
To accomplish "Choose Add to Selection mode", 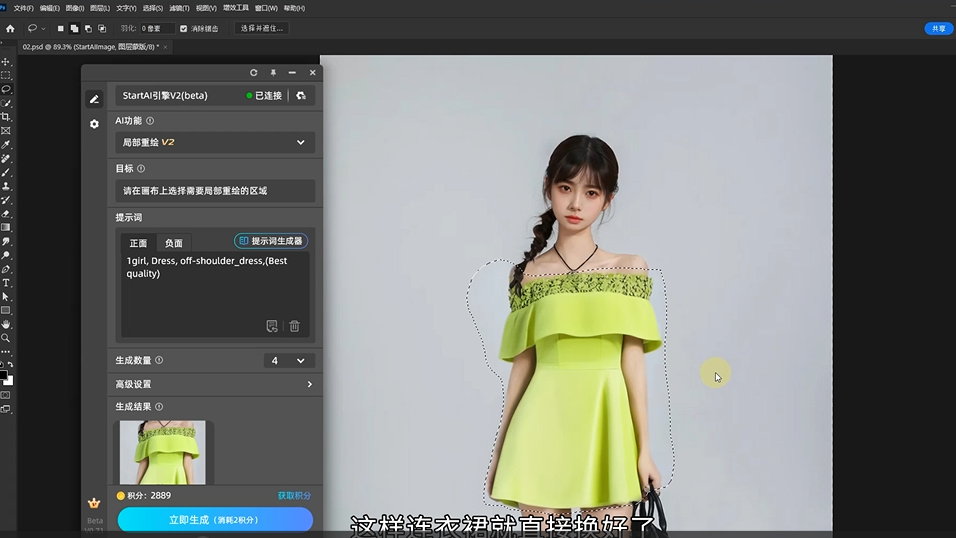I will (74, 29).
